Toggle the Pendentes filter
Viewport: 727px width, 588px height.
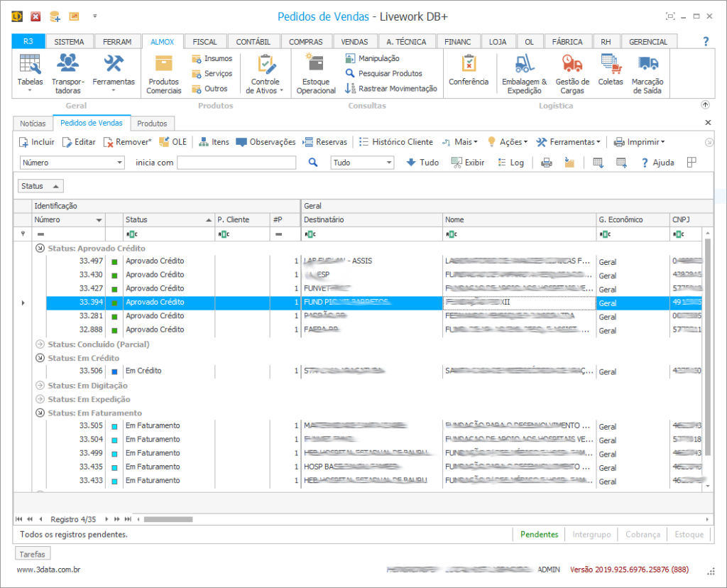pyautogui.click(x=539, y=534)
